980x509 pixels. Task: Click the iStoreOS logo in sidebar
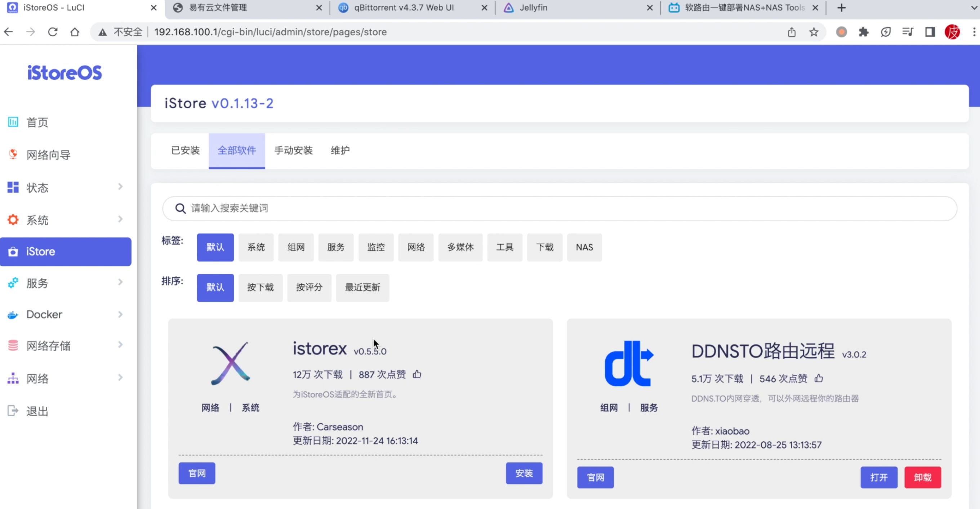(x=64, y=73)
